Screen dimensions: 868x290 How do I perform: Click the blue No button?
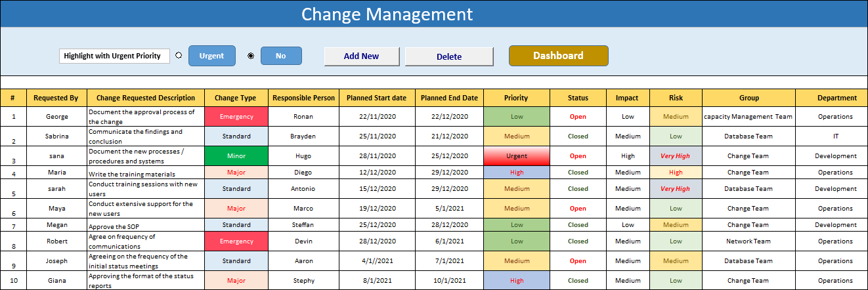[281, 56]
